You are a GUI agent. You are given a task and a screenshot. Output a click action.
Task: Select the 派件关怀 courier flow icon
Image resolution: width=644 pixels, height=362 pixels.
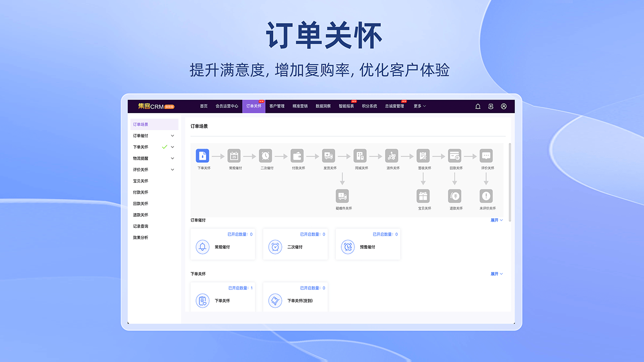(x=392, y=156)
